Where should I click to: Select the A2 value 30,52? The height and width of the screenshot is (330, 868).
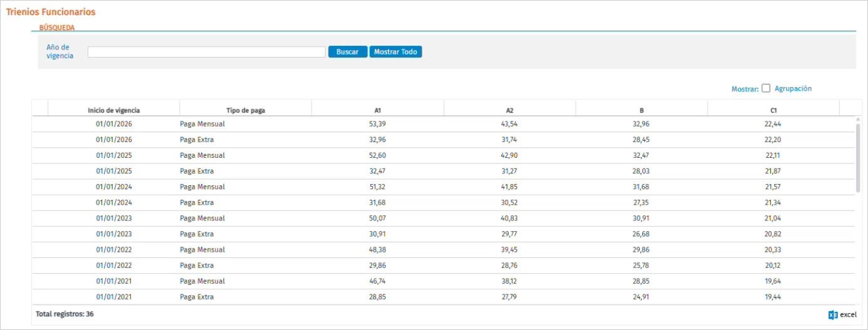(x=510, y=202)
